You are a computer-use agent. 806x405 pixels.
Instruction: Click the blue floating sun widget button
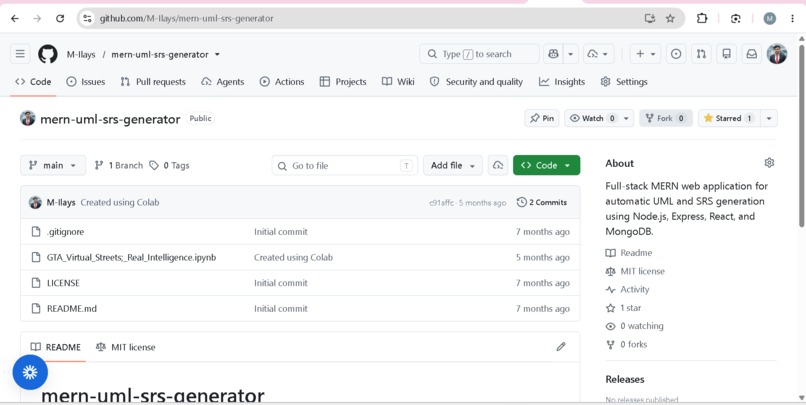30,372
